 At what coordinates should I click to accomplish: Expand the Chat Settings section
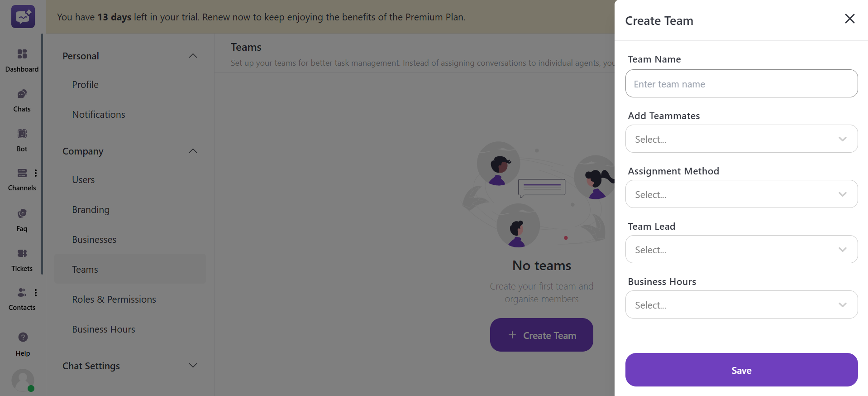[130, 366]
